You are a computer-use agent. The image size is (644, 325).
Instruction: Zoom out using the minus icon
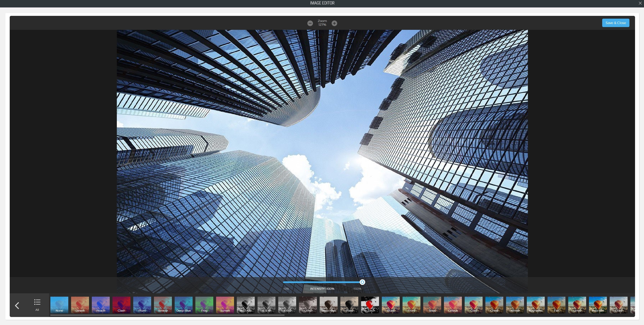pyautogui.click(x=310, y=23)
